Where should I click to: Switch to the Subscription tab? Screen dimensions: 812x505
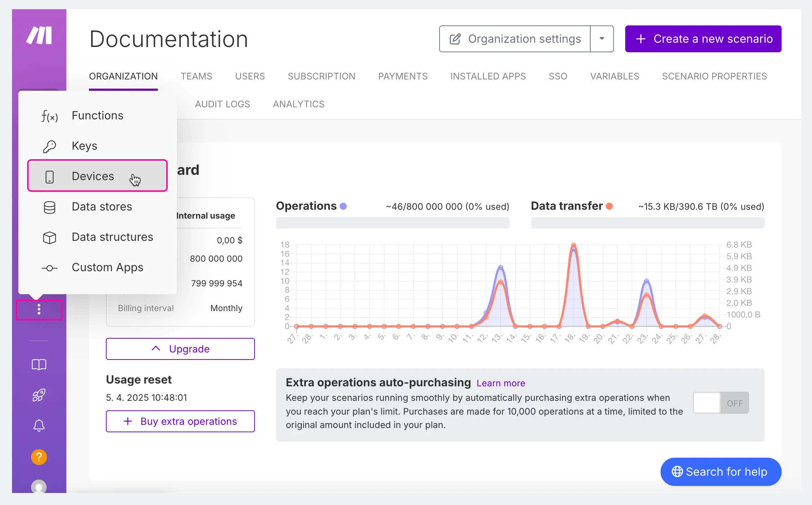coord(321,76)
